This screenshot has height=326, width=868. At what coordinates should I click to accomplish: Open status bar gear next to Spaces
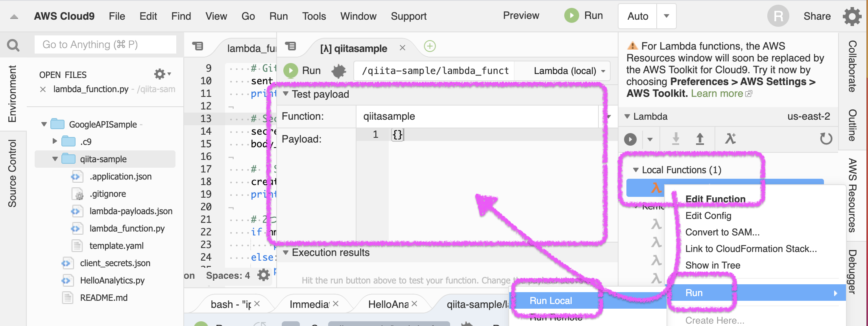(263, 275)
